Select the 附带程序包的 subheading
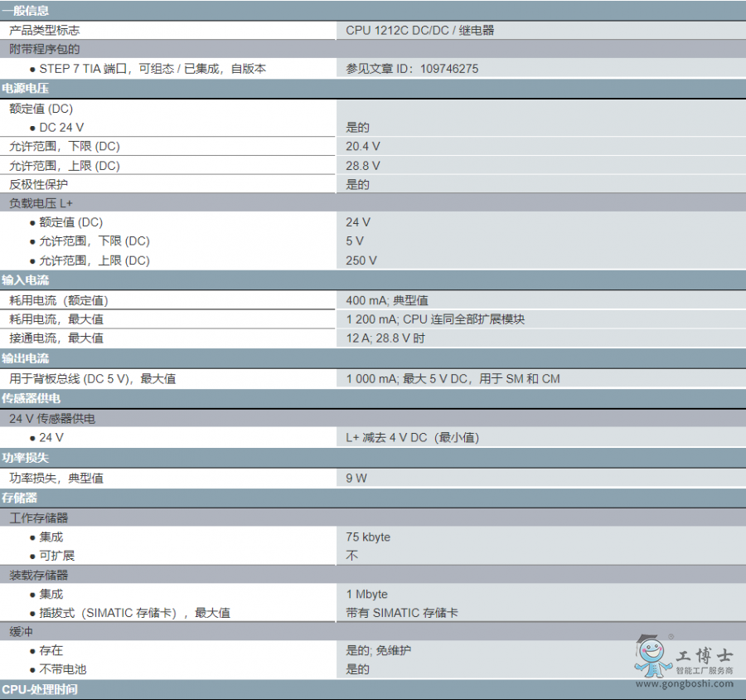Screen dimensions: 746x700 (x=44, y=49)
